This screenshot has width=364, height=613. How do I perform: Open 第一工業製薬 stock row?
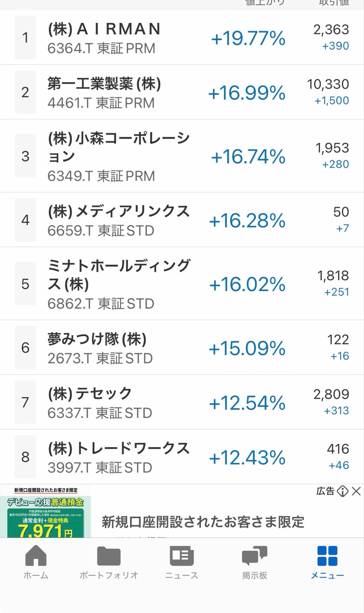[182, 92]
